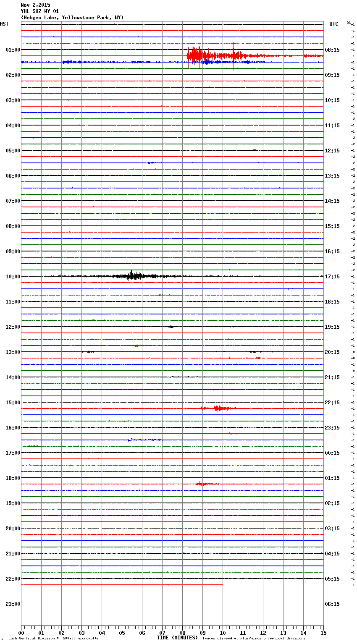Select the 11:00 MST row label
Image resolution: width=357 pixels, height=644 pixels.
click(x=13, y=302)
